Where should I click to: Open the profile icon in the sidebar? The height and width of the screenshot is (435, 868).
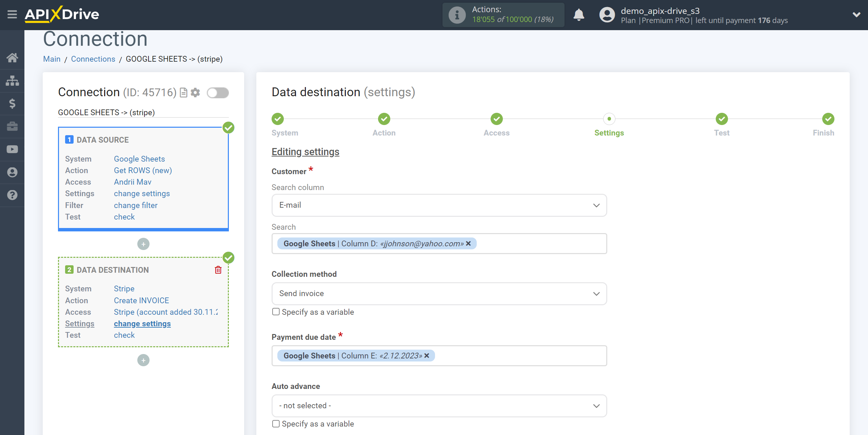12,172
